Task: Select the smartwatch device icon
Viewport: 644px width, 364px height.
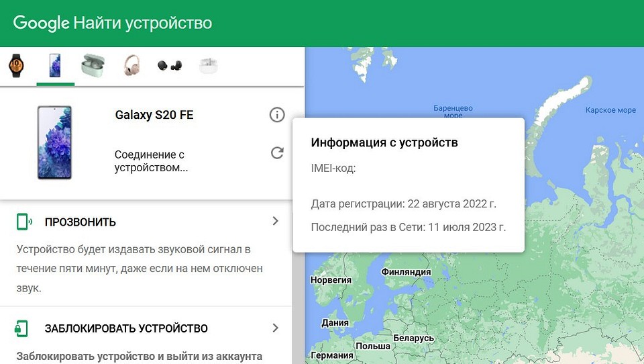Action: click(16, 66)
